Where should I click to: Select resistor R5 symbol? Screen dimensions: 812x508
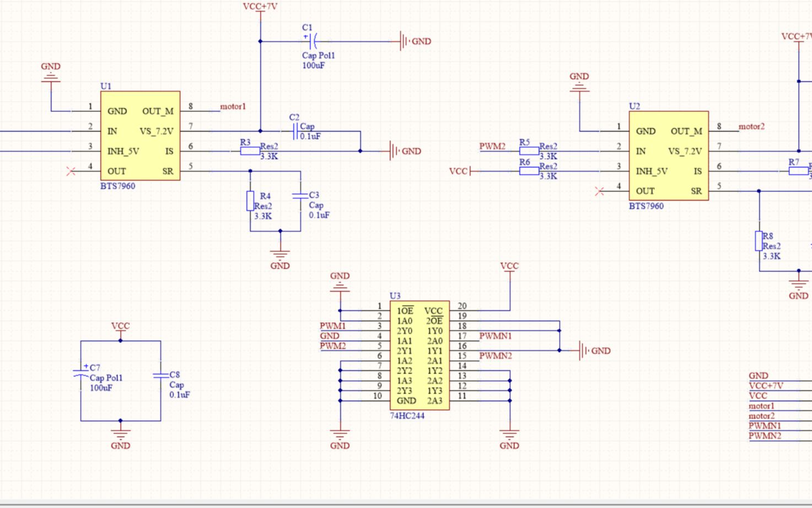pos(529,151)
